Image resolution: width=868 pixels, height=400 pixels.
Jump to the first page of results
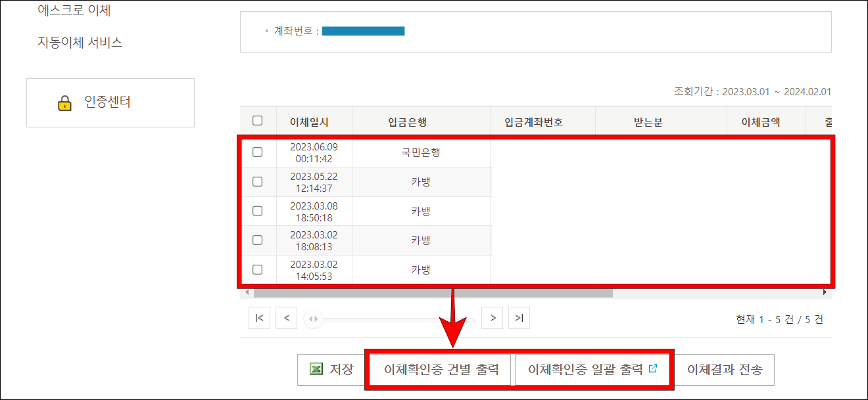259,317
